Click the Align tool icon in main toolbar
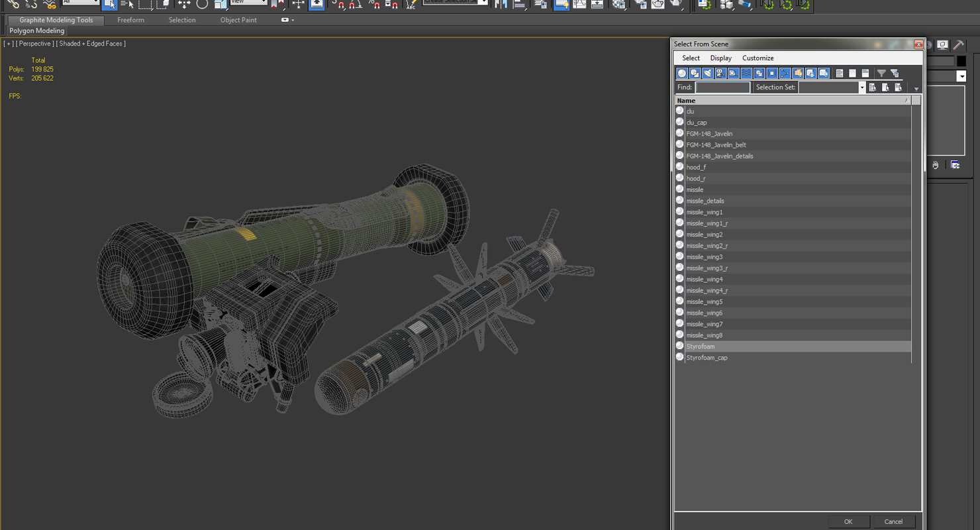This screenshot has height=530, width=980. (520, 5)
